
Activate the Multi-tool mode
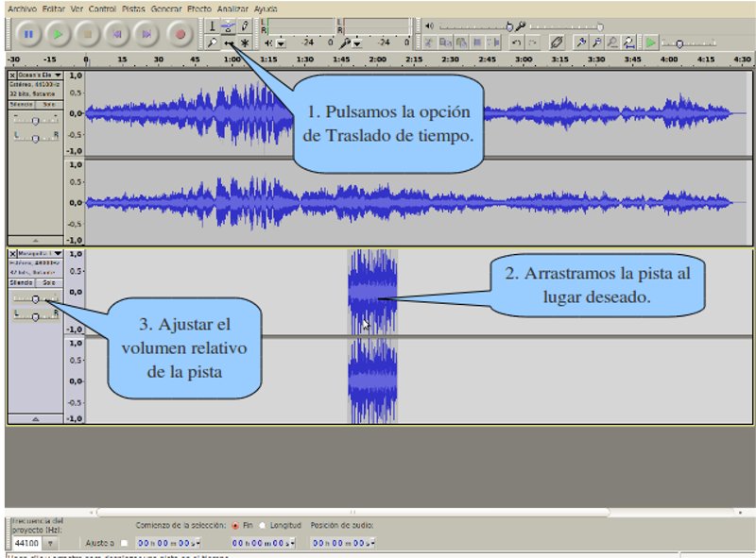tap(244, 42)
